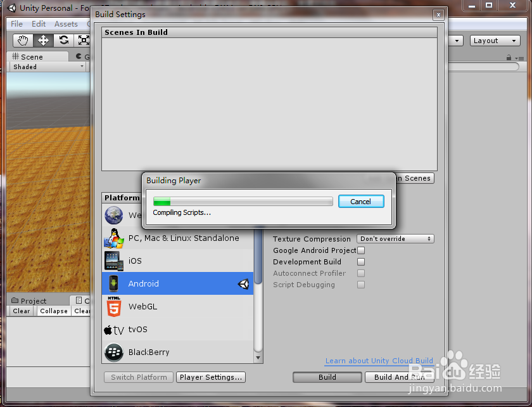The width and height of the screenshot is (532, 407).
Task: Select PC, Mac & Linux Standalone row
Action: point(177,238)
